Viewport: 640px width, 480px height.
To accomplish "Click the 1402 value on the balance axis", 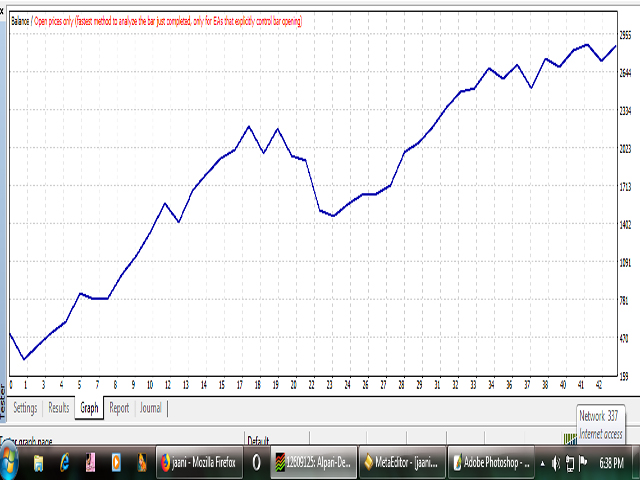I will pos(625,224).
